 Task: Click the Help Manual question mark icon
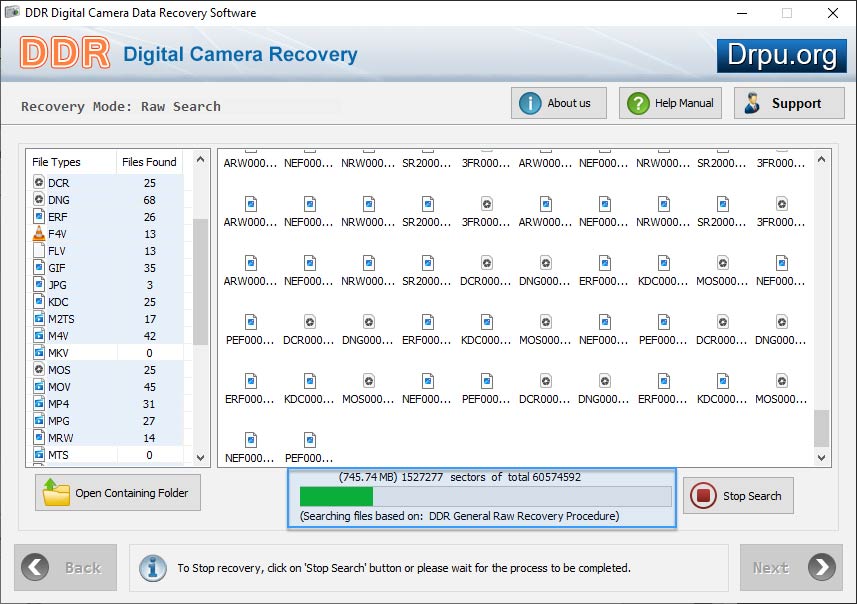pos(638,103)
